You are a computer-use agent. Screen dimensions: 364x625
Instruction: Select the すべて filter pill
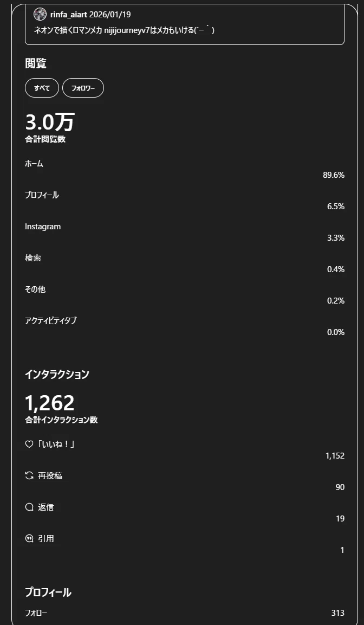[42, 88]
